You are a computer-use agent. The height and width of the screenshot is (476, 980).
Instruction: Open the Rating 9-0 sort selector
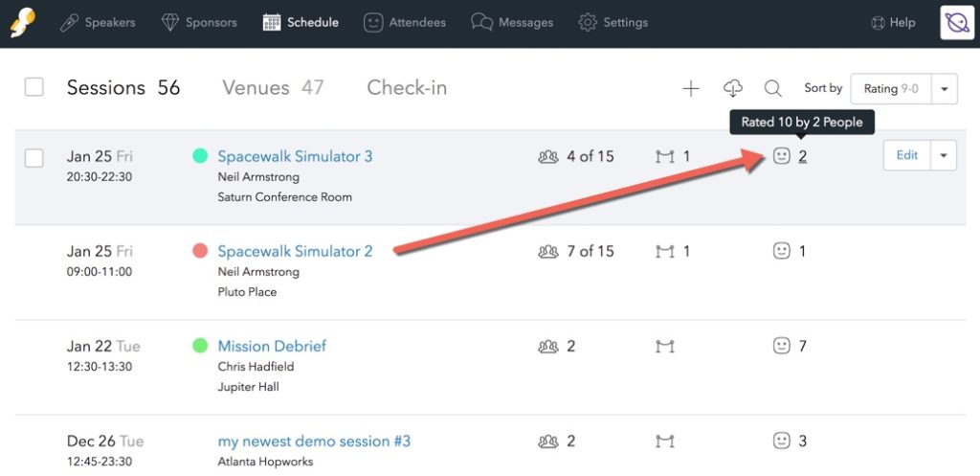(x=891, y=89)
